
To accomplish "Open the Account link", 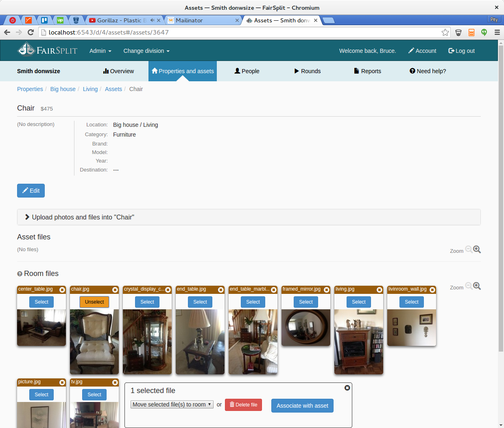I will point(422,51).
